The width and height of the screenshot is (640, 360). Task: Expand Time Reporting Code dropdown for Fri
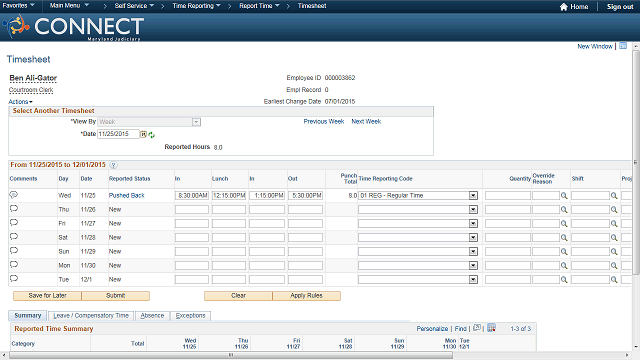pos(473,223)
